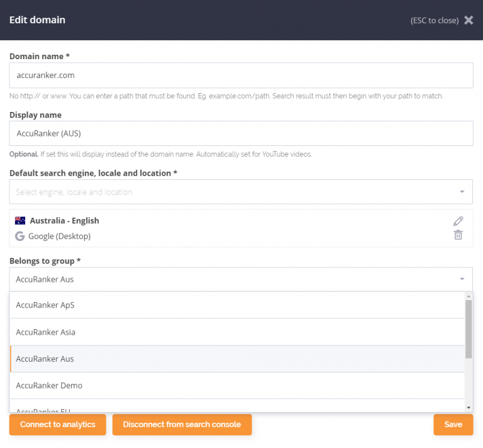Click into the Domain name field
The width and height of the screenshot is (483, 448).
241,76
